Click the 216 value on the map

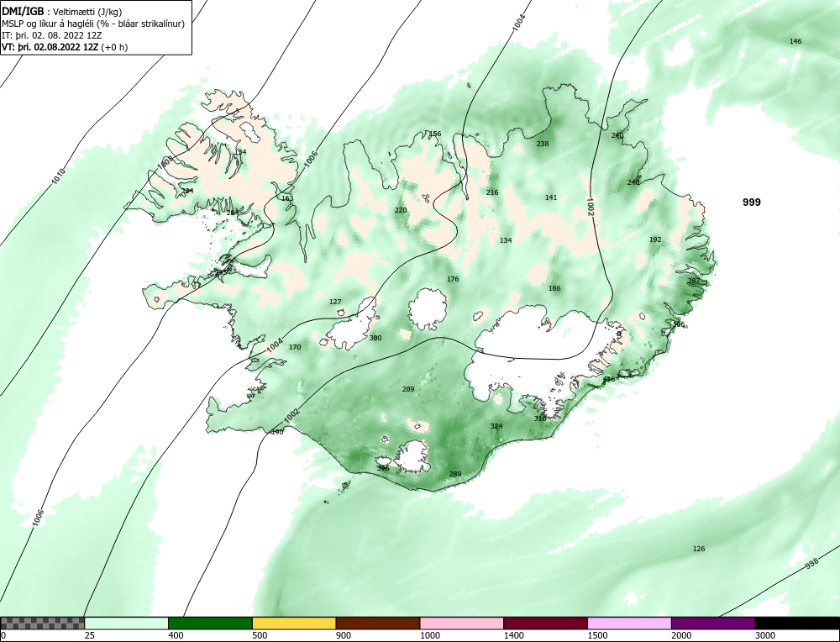[x=491, y=192]
